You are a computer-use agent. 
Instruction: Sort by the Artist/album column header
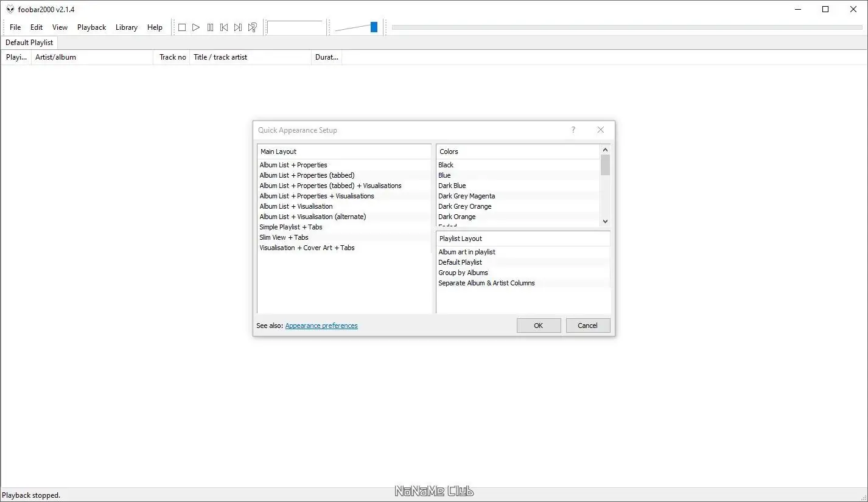pyautogui.click(x=92, y=57)
